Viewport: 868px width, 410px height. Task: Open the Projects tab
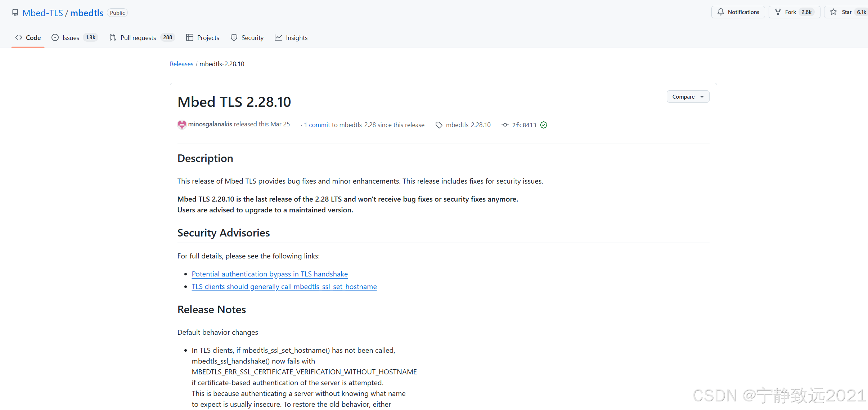point(203,37)
